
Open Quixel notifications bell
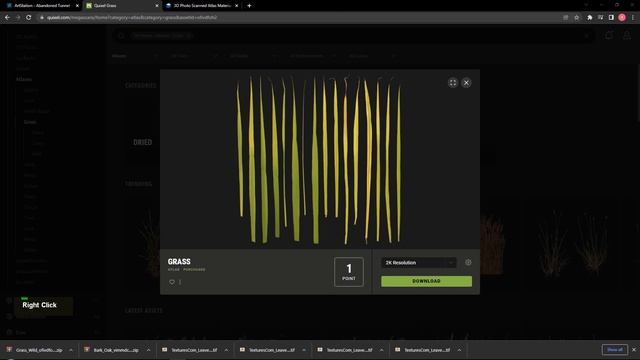click(x=609, y=36)
